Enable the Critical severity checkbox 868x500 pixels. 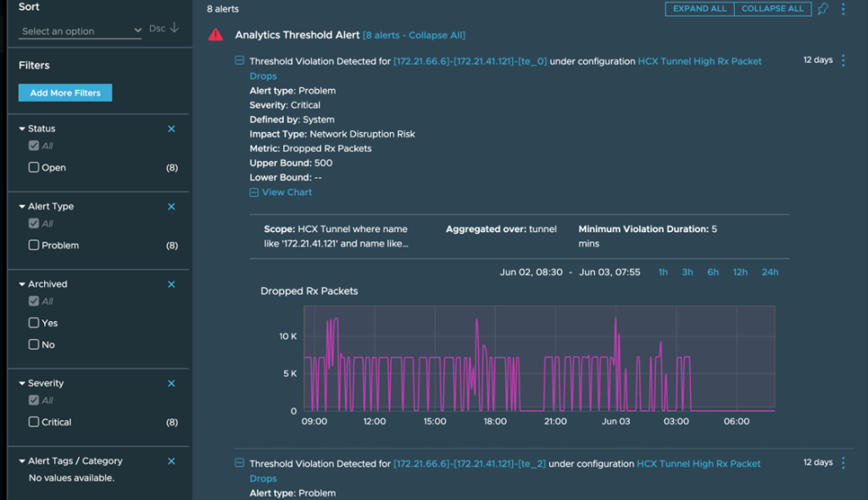pyautogui.click(x=34, y=422)
